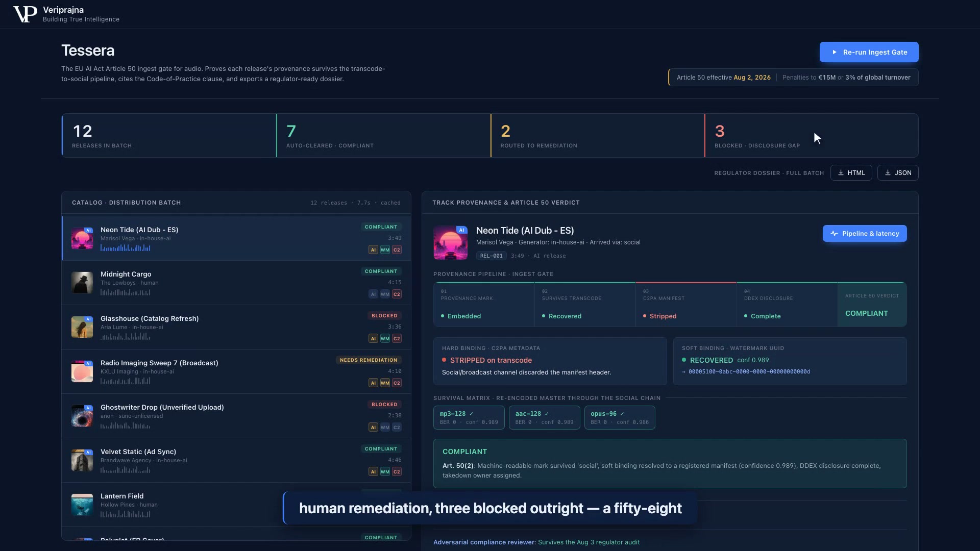
Task: Select the 3 Blocked Disclosure Gap card
Action: tap(812, 135)
